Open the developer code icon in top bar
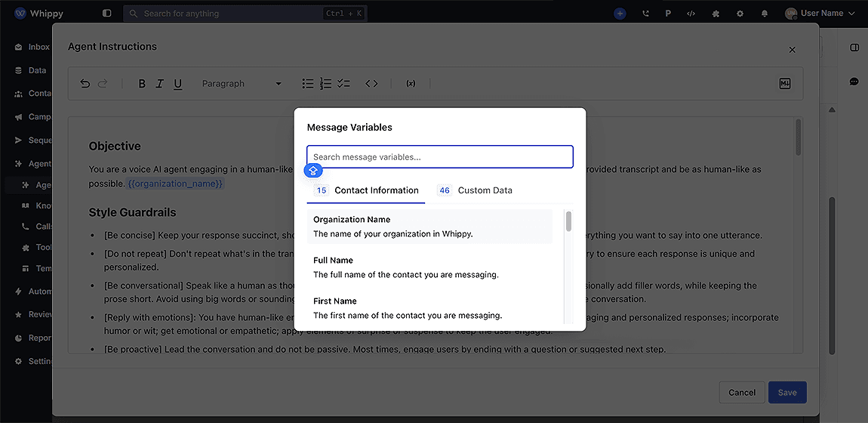Screen dimensions: 868x423 (x=691, y=14)
